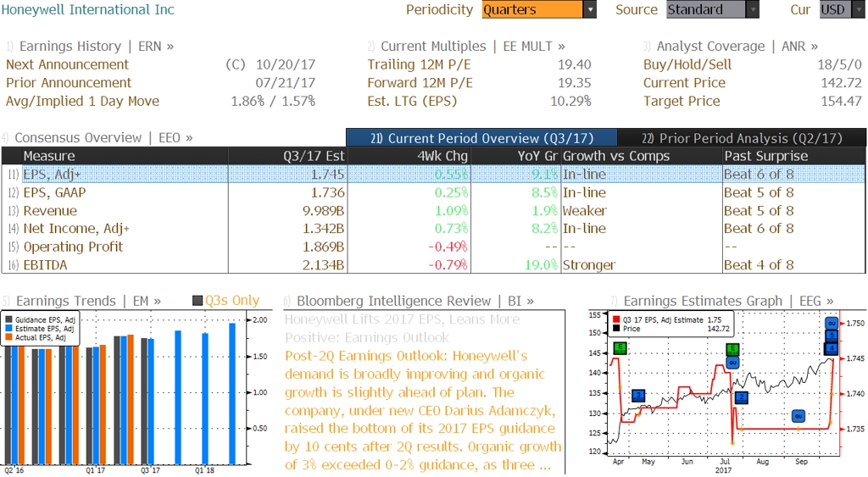Click the grey Guidance EPS legend swatch
This screenshot has height=477, width=868.
click(8, 320)
